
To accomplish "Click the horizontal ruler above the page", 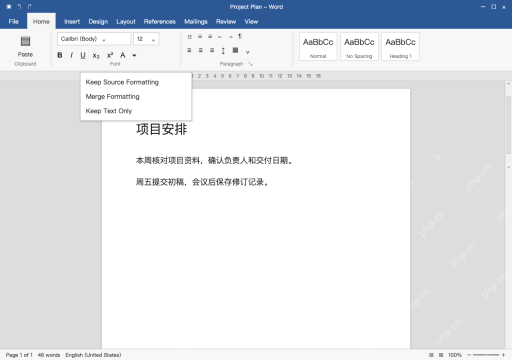I will coord(256,76).
